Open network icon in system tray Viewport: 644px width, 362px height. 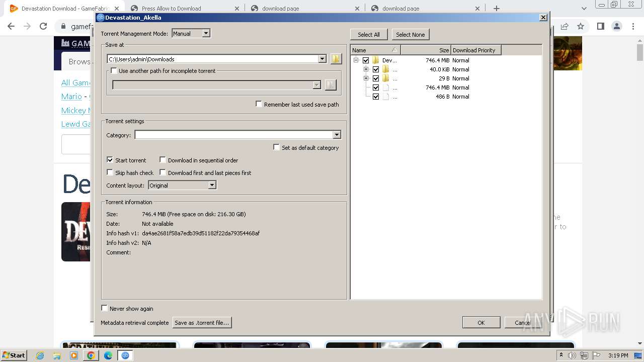(x=584, y=355)
